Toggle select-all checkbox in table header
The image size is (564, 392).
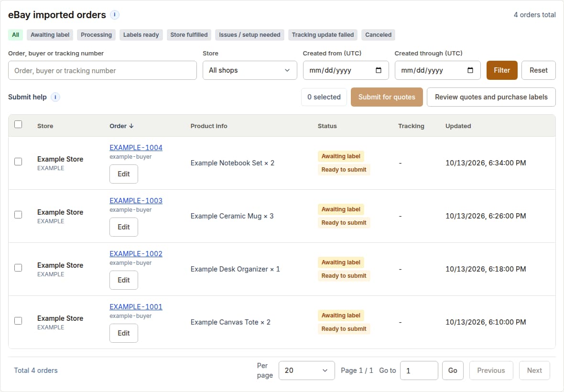(18, 124)
